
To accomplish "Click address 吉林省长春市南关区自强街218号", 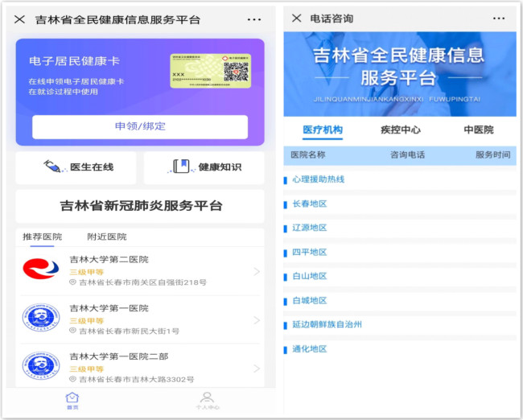I will click(142, 282).
